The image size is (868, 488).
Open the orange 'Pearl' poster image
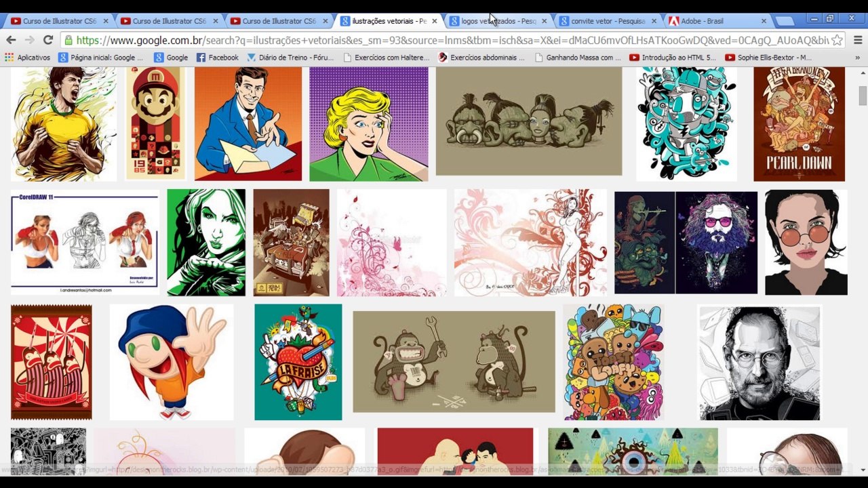800,124
